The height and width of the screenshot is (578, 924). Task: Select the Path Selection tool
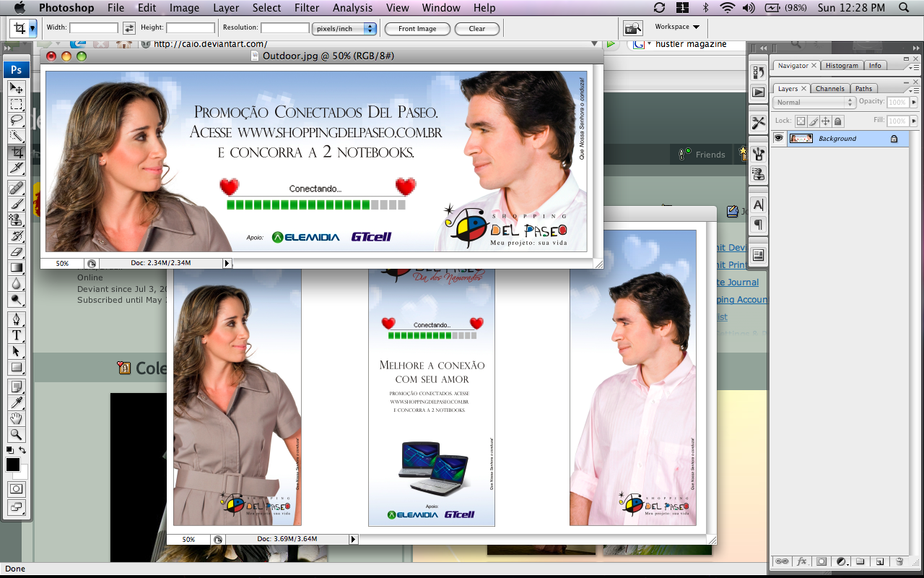(16, 351)
